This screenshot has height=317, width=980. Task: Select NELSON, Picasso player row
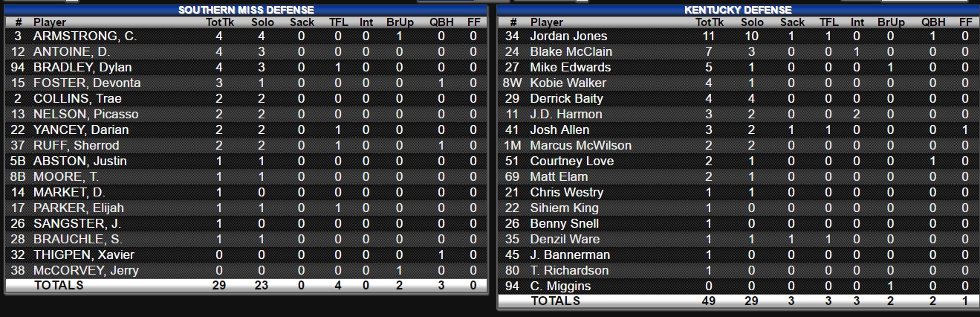point(246,114)
